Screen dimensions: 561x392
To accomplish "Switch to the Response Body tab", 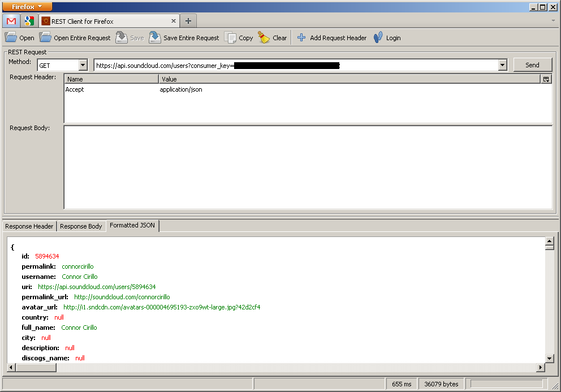I will [81, 226].
